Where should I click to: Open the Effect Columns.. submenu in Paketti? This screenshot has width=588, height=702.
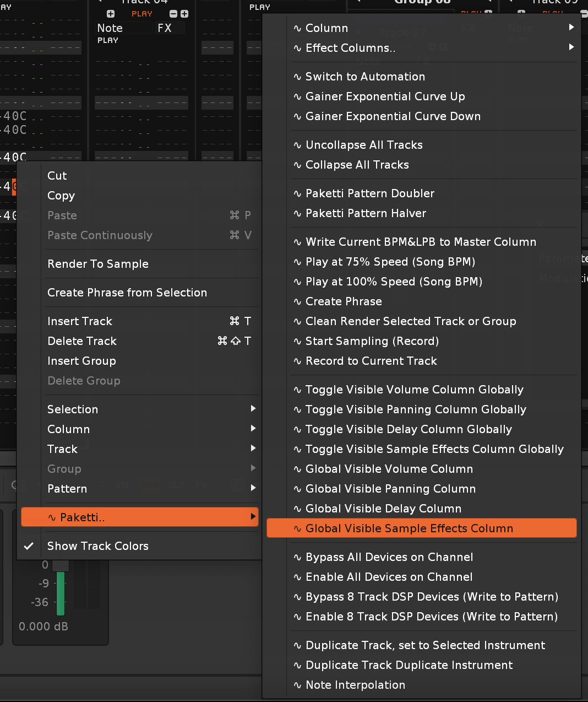point(350,48)
